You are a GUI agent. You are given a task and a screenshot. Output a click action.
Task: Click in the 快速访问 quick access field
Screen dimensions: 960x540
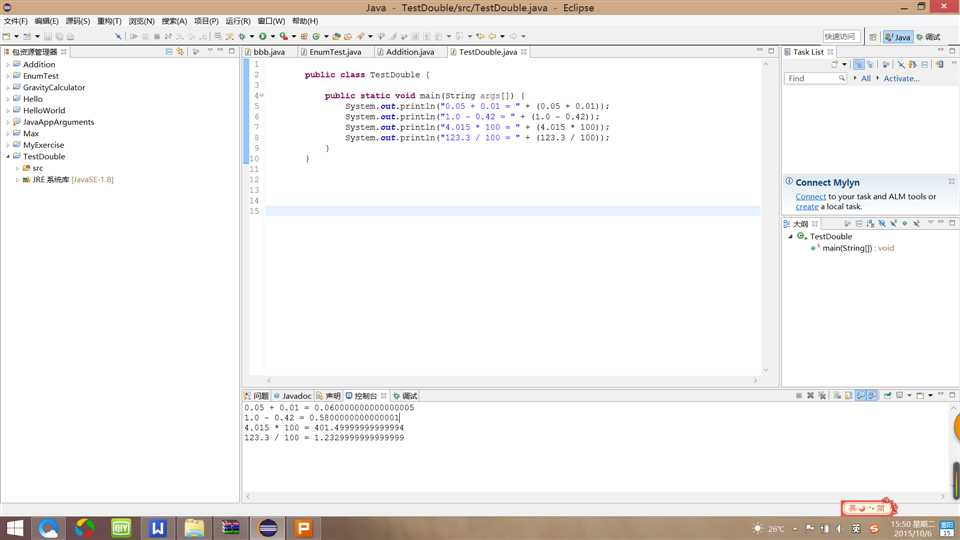[x=841, y=36]
